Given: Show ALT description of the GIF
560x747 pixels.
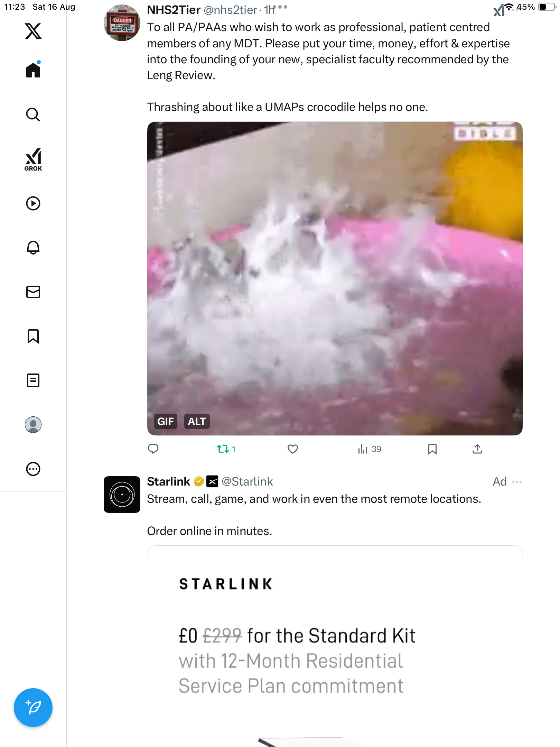Looking at the screenshot, I should click(197, 421).
